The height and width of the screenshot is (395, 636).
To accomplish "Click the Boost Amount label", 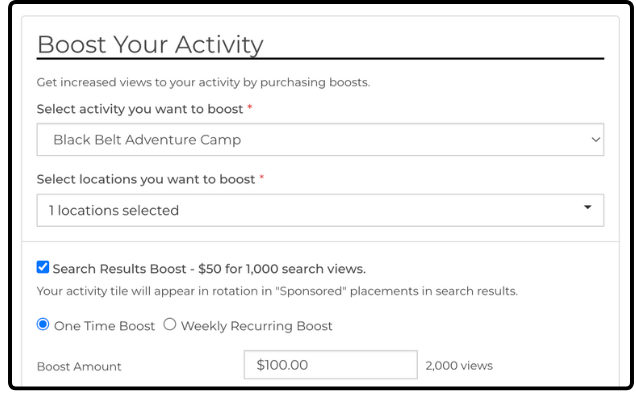I will (79, 367).
